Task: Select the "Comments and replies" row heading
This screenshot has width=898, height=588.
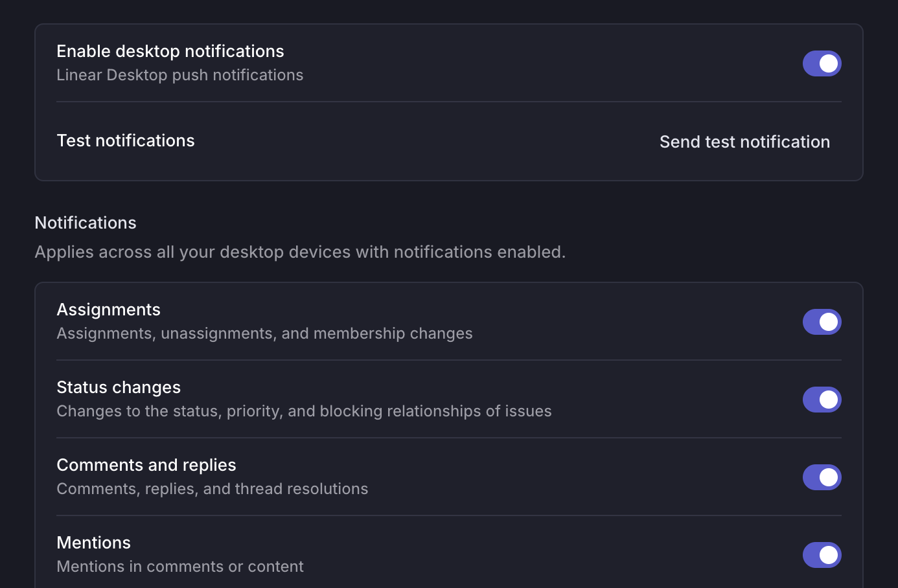Action: coord(146,465)
